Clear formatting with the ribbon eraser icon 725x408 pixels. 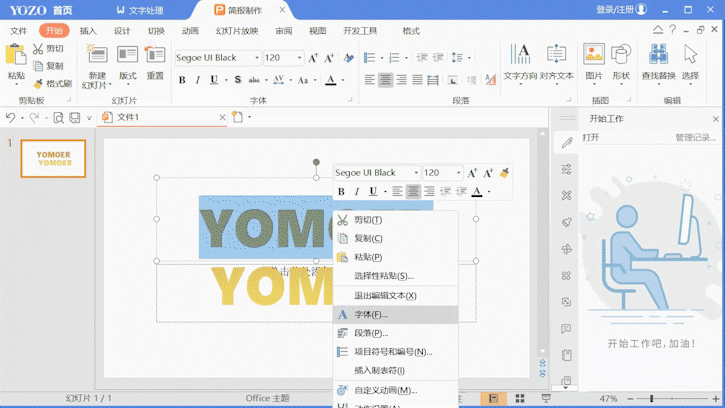pos(349,58)
